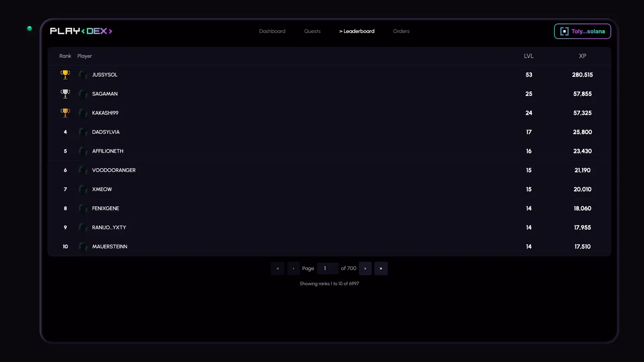Click the "of 700" page count
This screenshot has width=644, height=362.
[349, 268]
